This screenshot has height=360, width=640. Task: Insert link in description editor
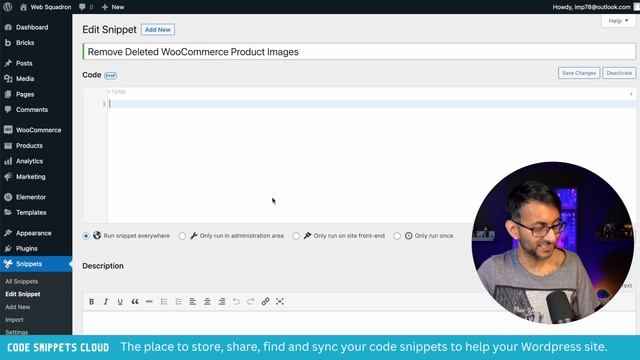pyautogui.click(x=265, y=302)
